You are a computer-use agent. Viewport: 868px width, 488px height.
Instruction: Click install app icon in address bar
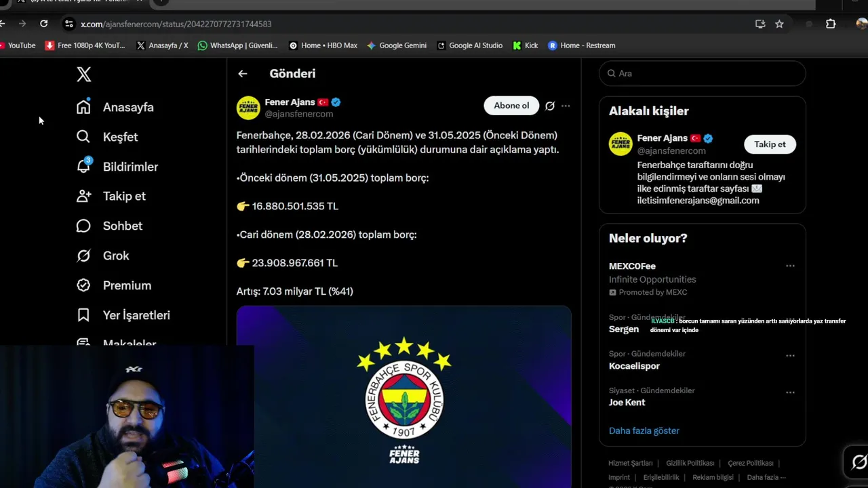(x=760, y=24)
